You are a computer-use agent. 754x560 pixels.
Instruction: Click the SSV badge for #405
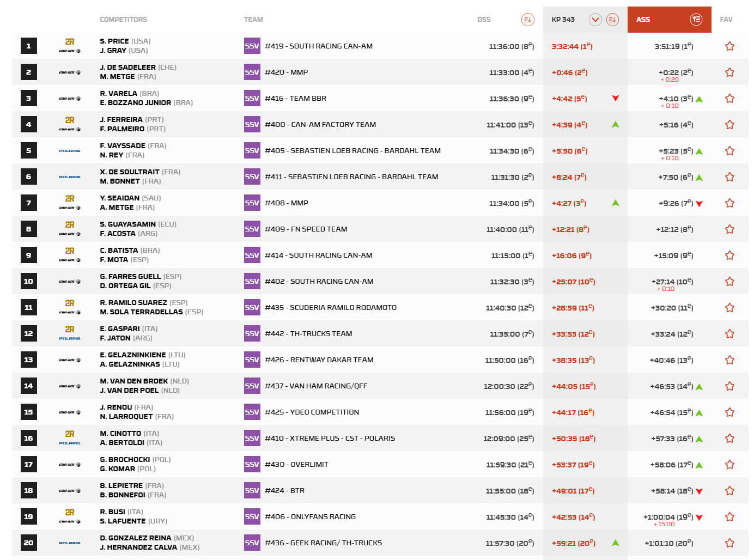252,151
